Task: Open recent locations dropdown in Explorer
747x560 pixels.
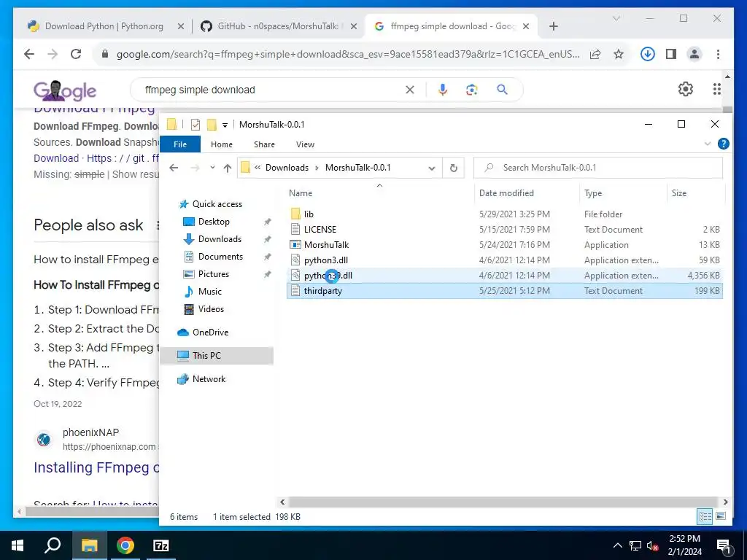Action: 212,168
